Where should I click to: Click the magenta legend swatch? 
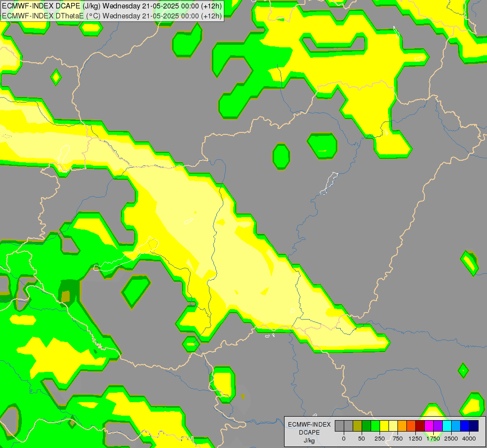click(429, 426)
